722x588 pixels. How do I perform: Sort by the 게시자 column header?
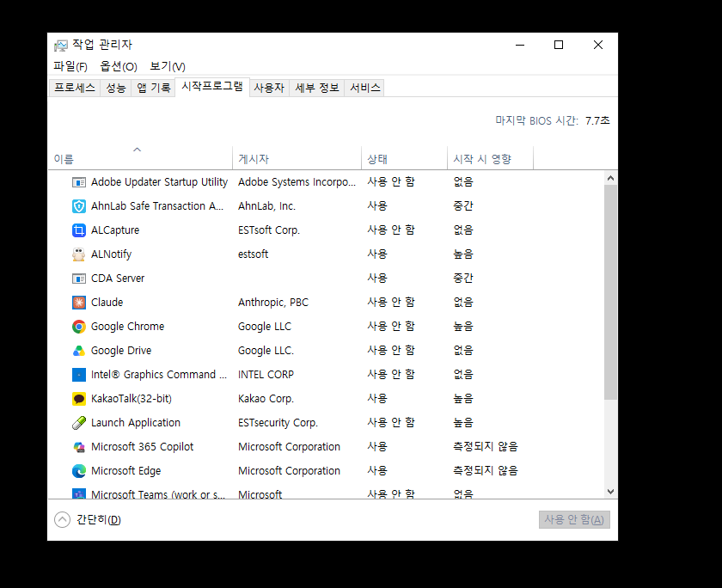pos(297,158)
